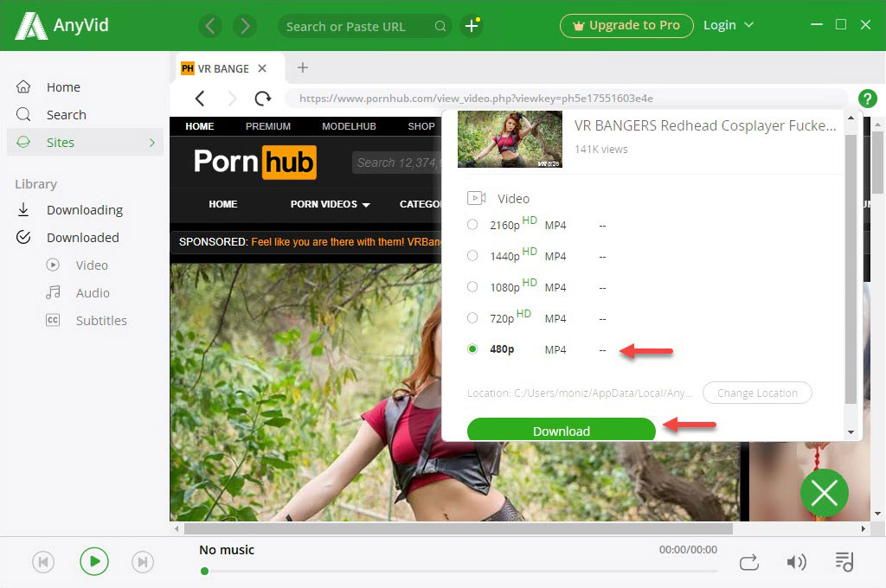The width and height of the screenshot is (886, 588).
Task: Show downloaded Subtitles files
Action: coord(101,321)
